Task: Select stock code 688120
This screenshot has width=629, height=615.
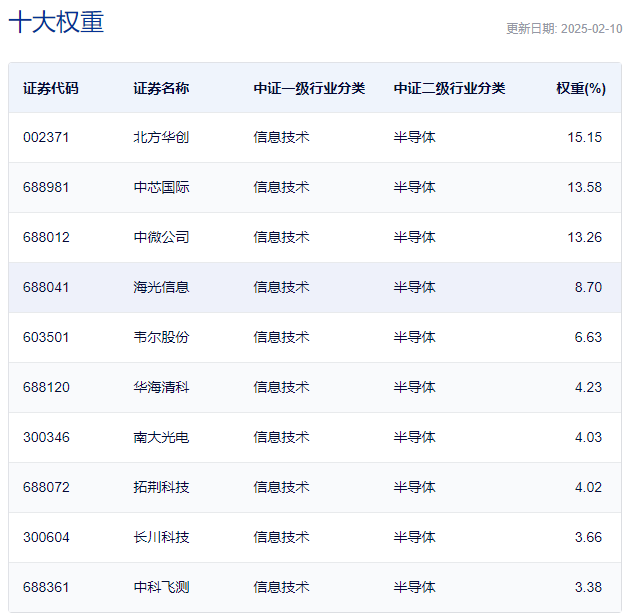Action: coord(46,387)
